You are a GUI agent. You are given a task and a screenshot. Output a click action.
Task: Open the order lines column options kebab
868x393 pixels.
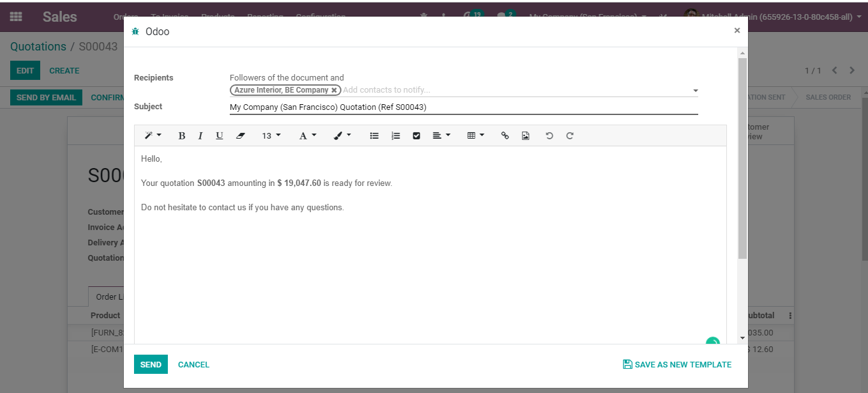(790, 315)
